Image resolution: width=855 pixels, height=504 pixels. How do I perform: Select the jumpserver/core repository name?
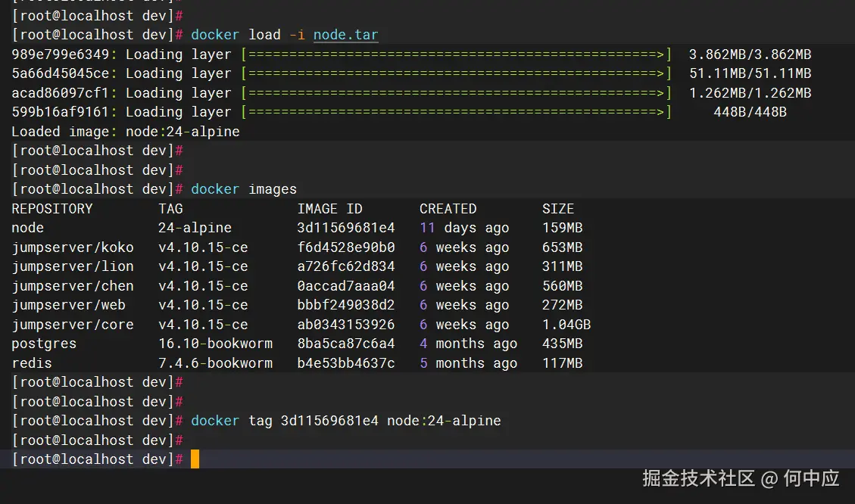pos(73,325)
